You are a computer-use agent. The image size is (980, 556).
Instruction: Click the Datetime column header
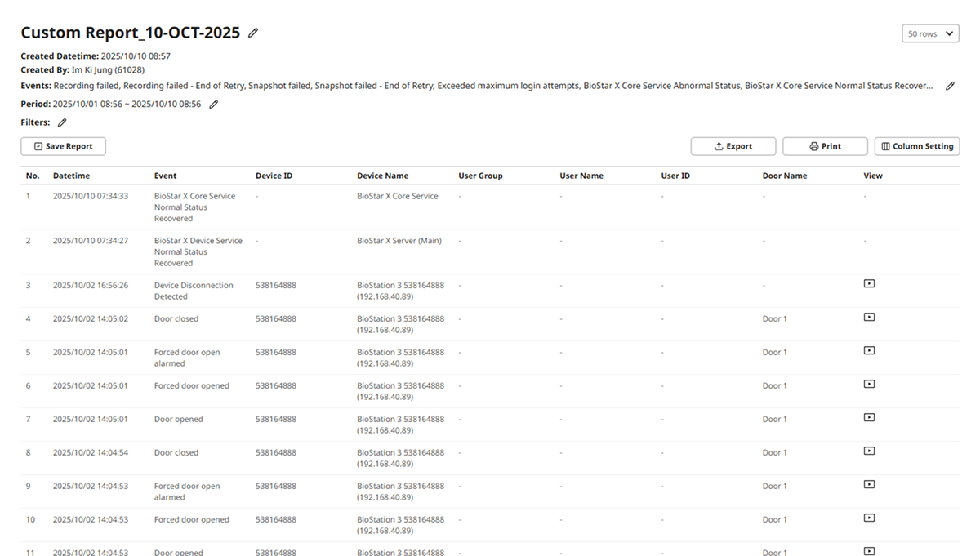point(71,176)
